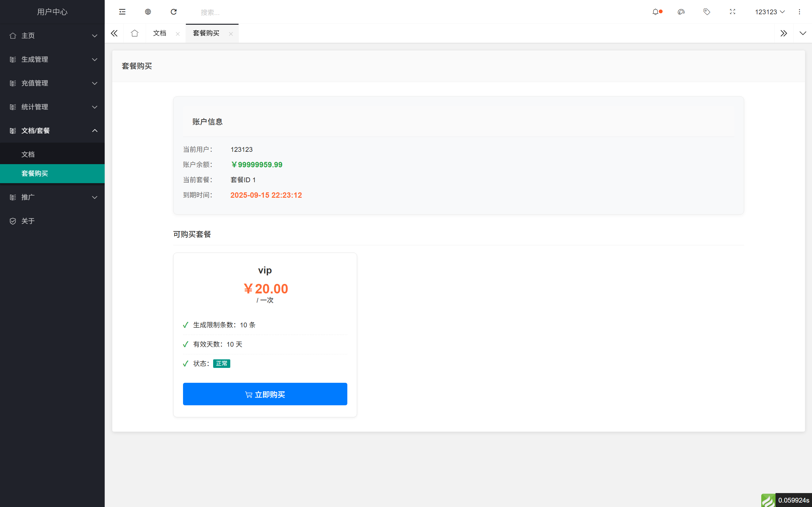The width and height of the screenshot is (812, 507).
Task: Click the 立即购买 purchase button
Action: [265, 394]
